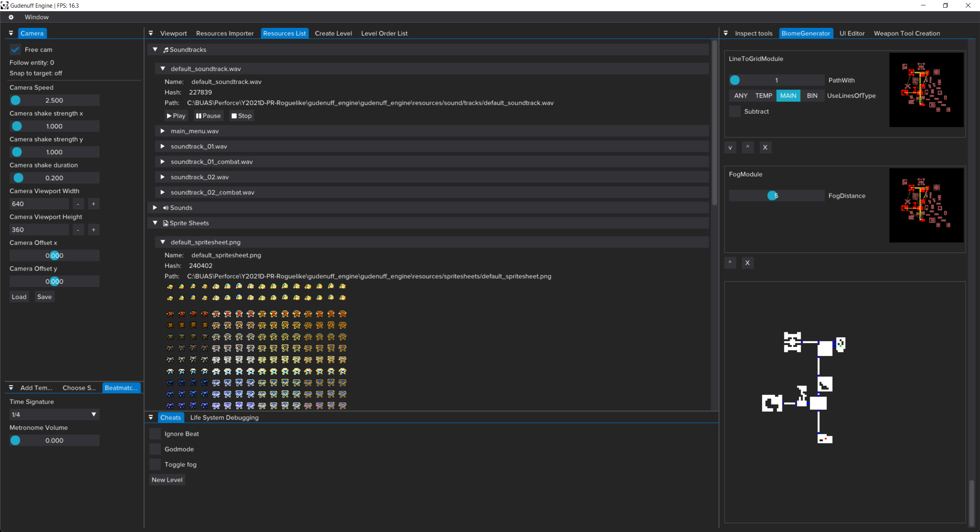This screenshot has height=532, width=980.
Task: Check the Subtract option
Action: pyautogui.click(x=735, y=112)
